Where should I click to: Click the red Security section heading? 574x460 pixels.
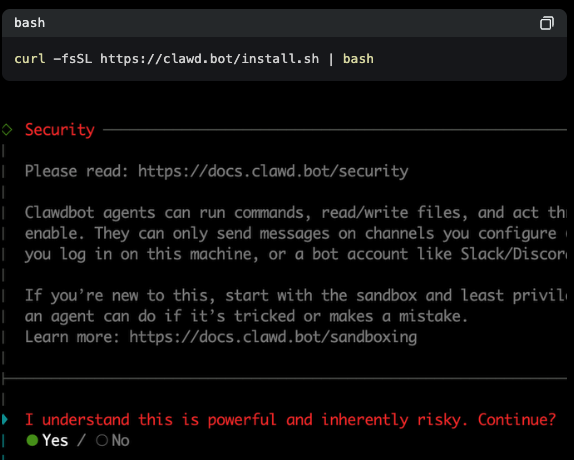coord(60,130)
